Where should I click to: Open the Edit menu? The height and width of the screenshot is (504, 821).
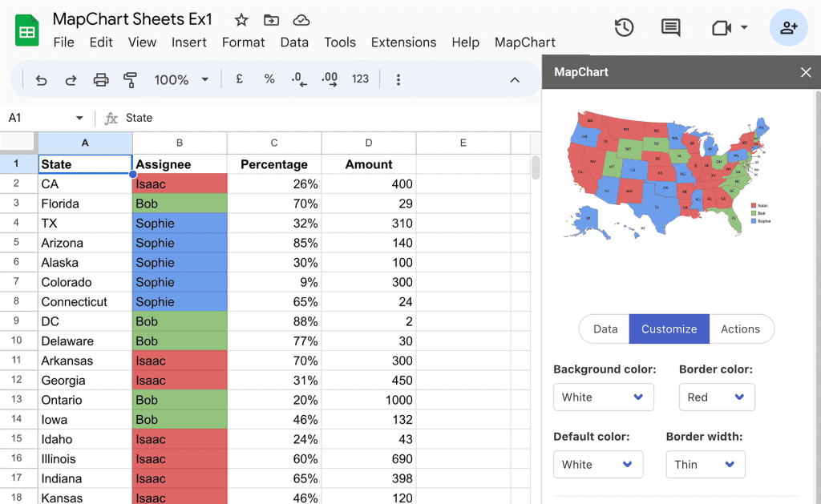click(x=101, y=42)
